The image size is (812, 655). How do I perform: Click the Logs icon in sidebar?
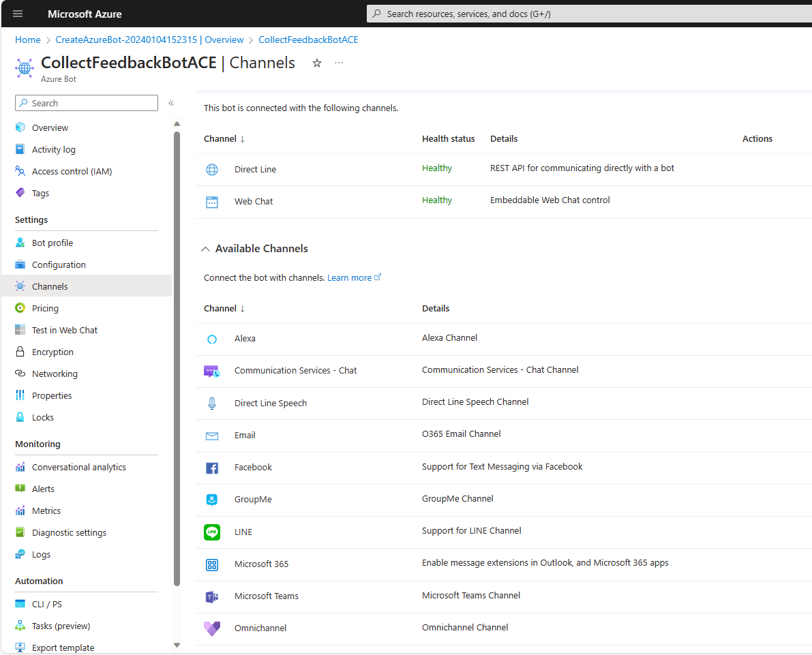click(20, 554)
